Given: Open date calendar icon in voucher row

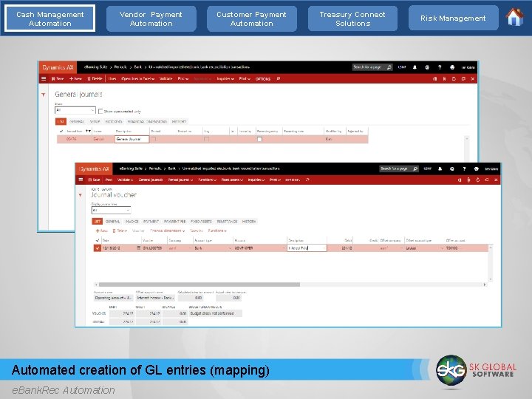Looking at the screenshot, I should [x=138, y=248].
